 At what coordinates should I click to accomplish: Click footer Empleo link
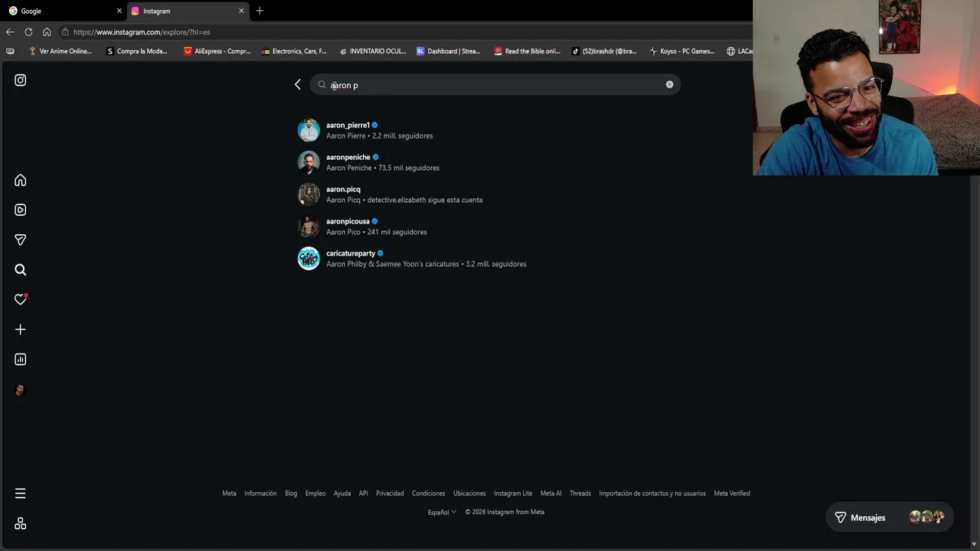[x=315, y=494]
